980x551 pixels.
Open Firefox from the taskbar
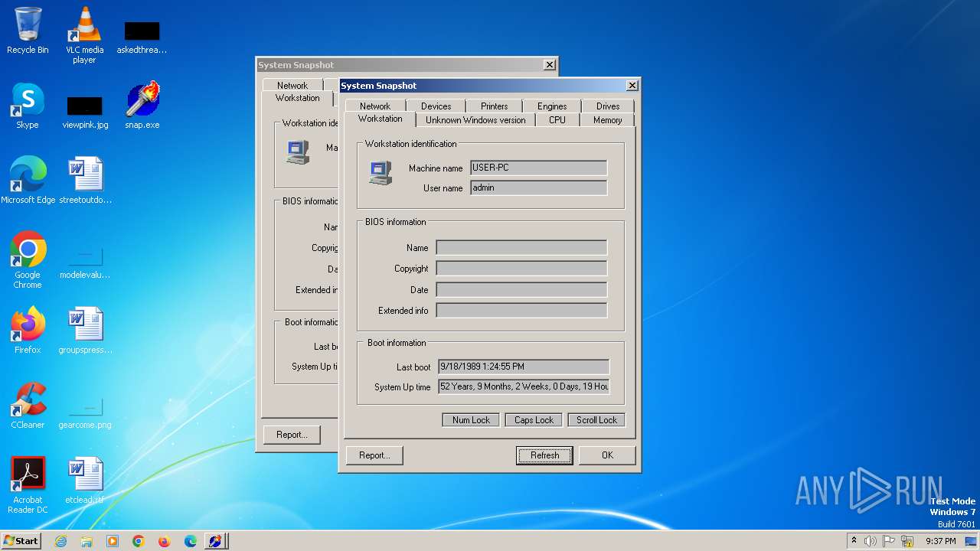(x=165, y=541)
